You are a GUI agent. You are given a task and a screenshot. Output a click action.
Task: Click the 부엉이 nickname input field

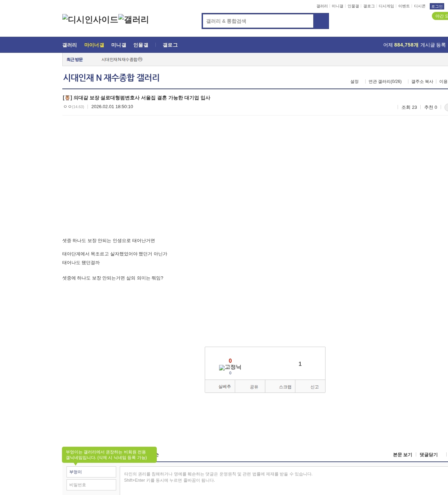click(91, 472)
